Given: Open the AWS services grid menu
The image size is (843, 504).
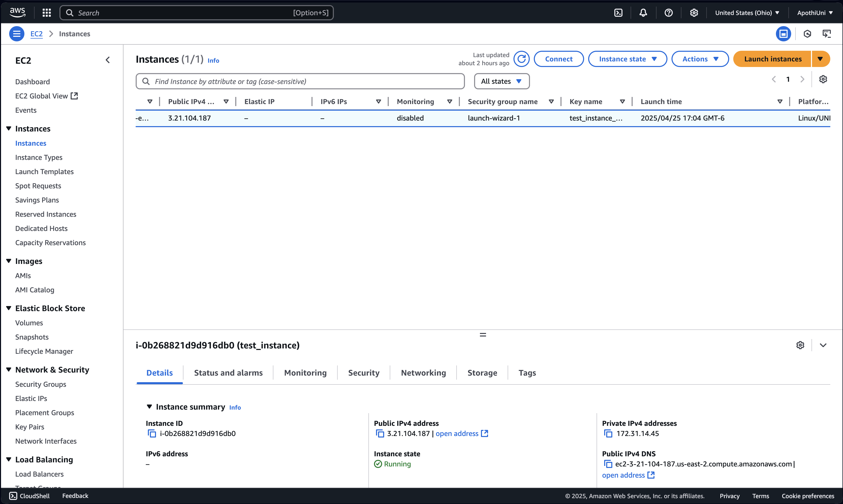Looking at the screenshot, I should [46, 13].
